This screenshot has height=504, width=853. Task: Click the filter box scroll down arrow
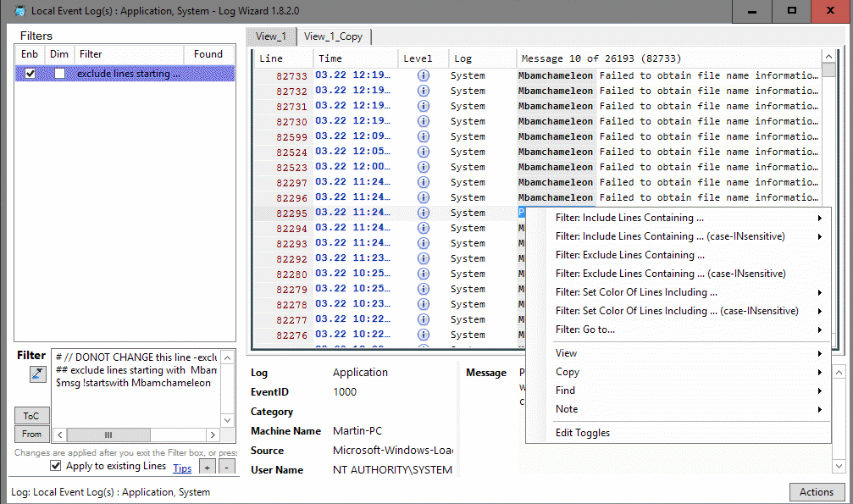pyautogui.click(x=227, y=421)
